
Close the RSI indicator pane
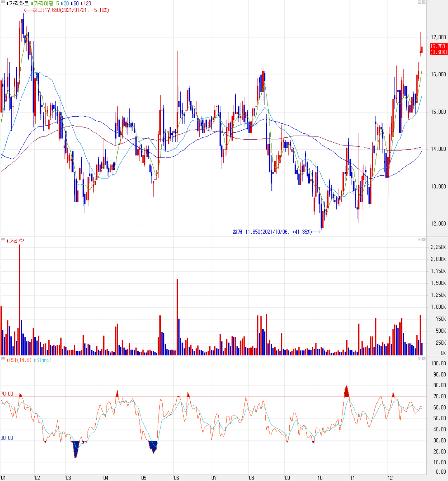pos(424,359)
